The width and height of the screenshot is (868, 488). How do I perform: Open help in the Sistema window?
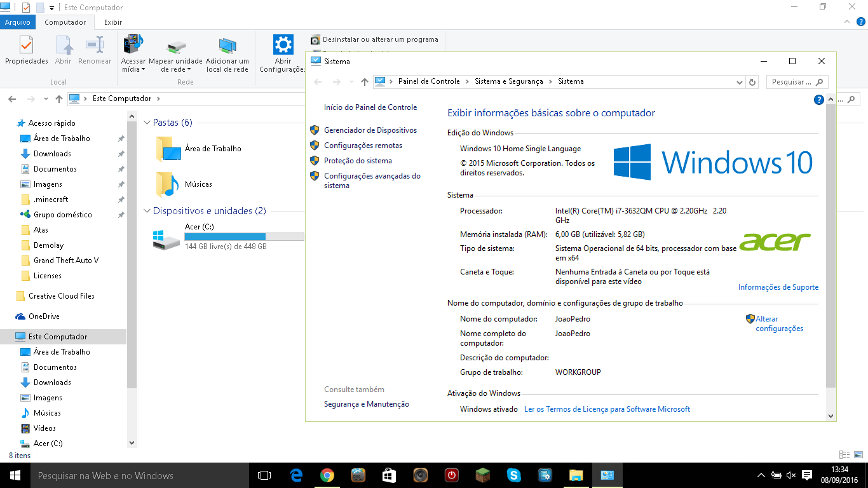coord(819,100)
